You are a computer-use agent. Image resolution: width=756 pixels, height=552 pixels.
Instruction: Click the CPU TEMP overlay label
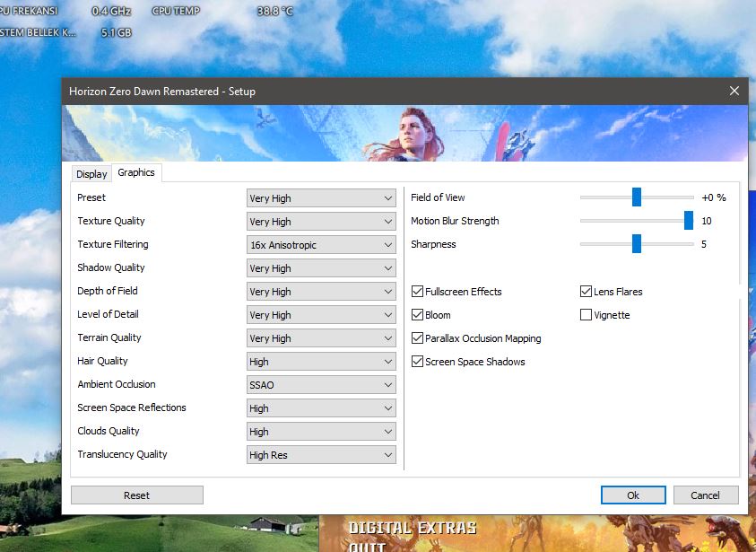click(176, 11)
